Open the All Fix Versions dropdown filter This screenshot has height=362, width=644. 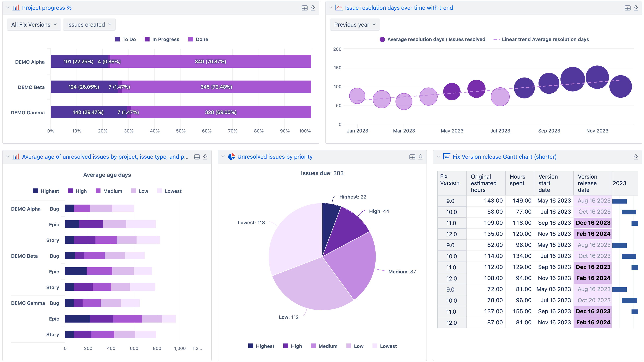pos(33,24)
